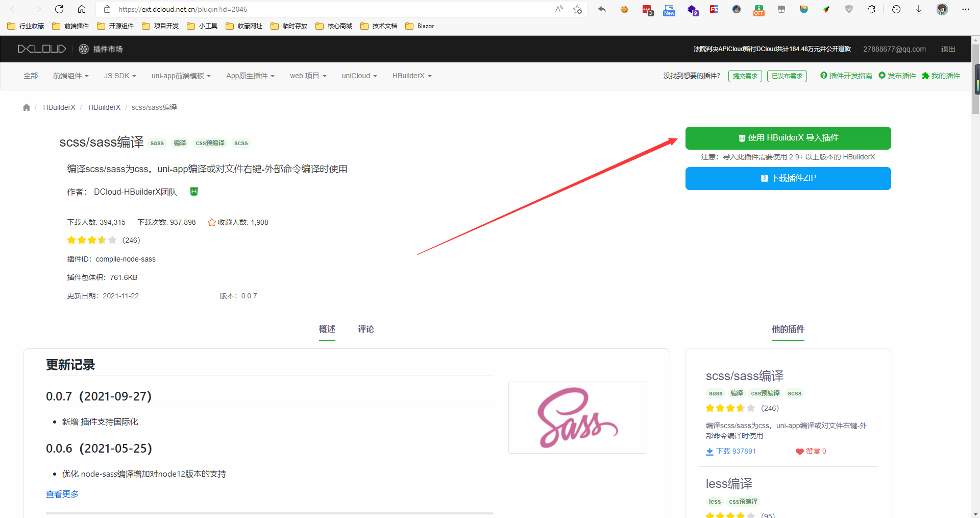Click the first HBuilderX breadcrumb link
Viewport: 980px width, 518px height.
(x=59, y=107)
